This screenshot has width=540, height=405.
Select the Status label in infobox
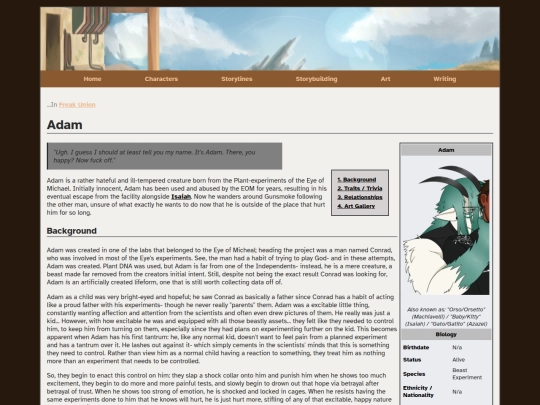(x=412, y=360)
